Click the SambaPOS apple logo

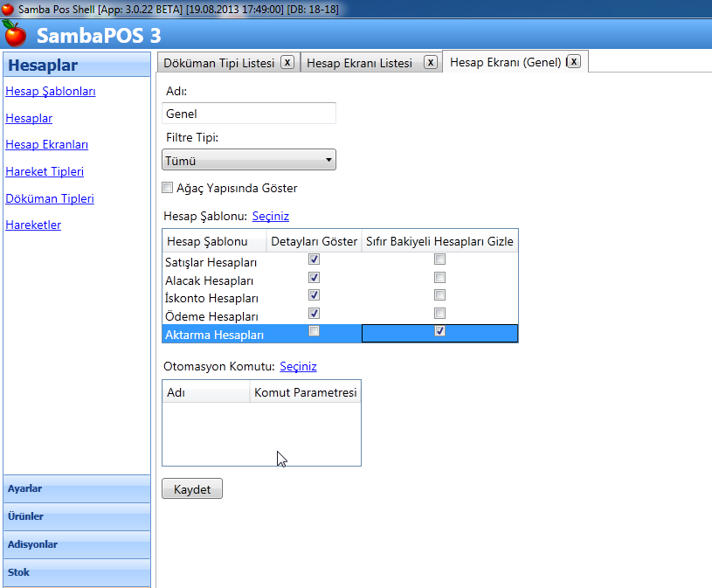point(14,33)
